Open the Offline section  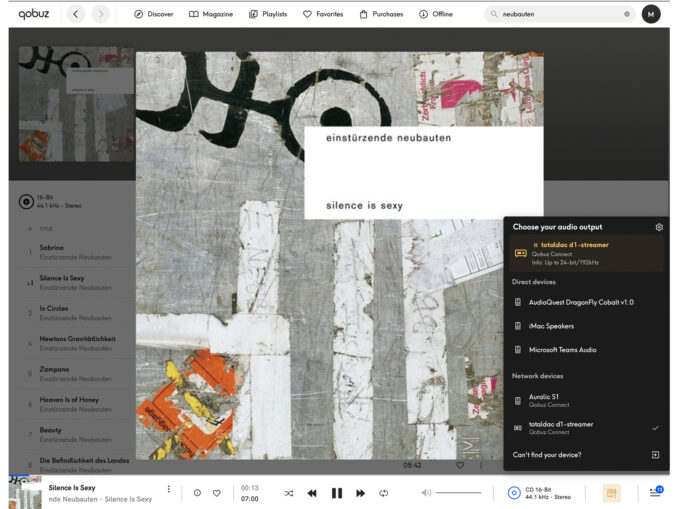(x=436, y=14)
